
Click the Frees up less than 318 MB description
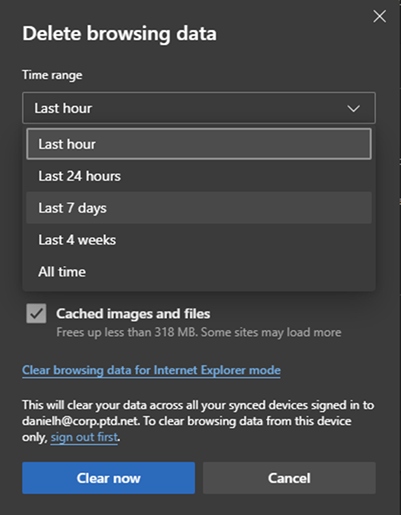click(x=199, y=332)
